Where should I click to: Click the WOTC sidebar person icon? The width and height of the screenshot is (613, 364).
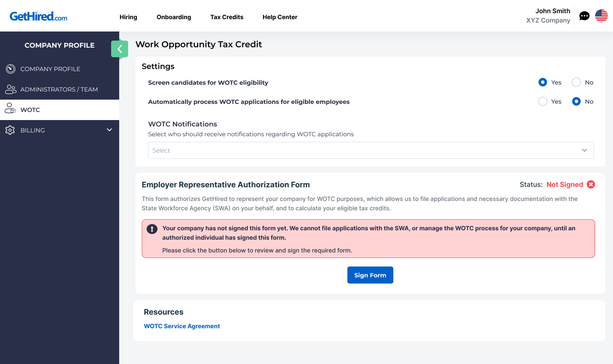10,109
